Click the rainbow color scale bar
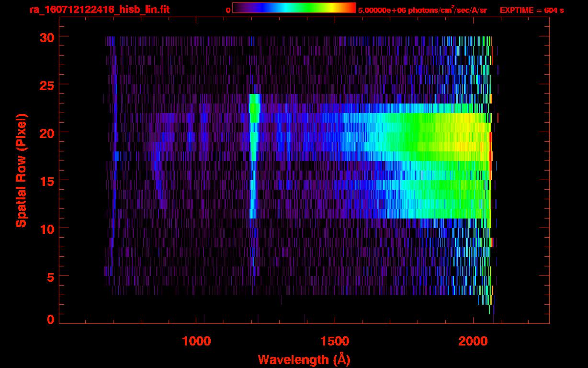Screen dimensions: 588x368 [294, 8]
